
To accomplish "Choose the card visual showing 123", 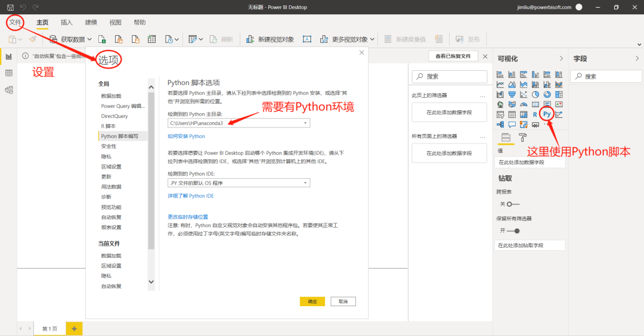I will [x=535, y=104].
